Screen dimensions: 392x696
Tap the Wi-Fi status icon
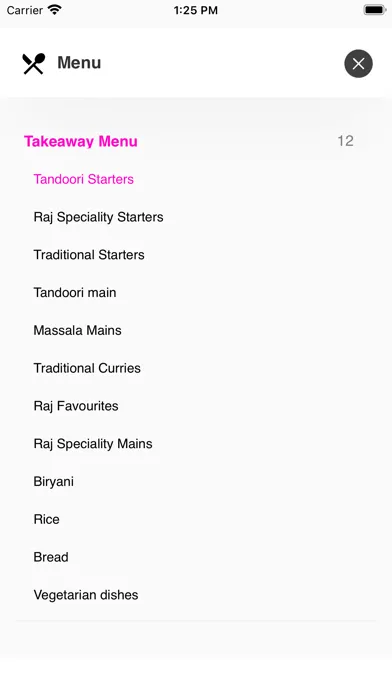[55, 10]
